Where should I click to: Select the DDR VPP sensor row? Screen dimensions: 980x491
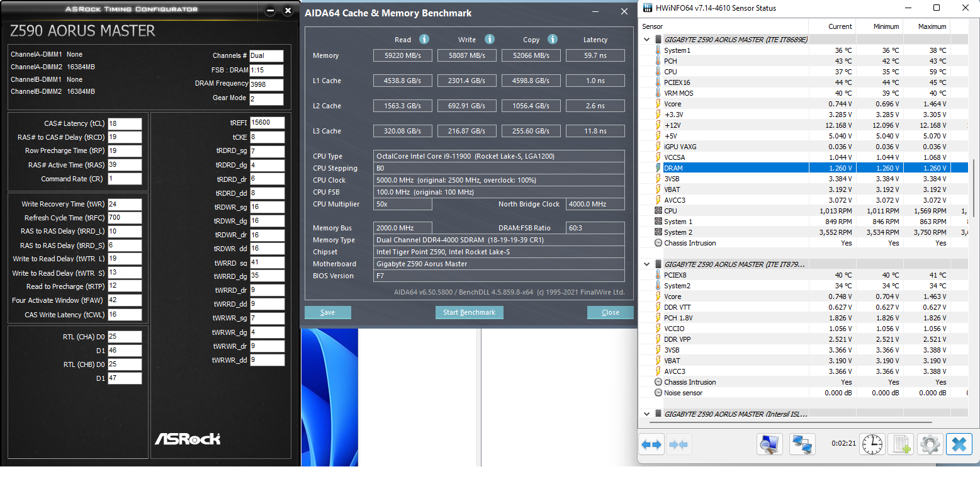[804, 339]
